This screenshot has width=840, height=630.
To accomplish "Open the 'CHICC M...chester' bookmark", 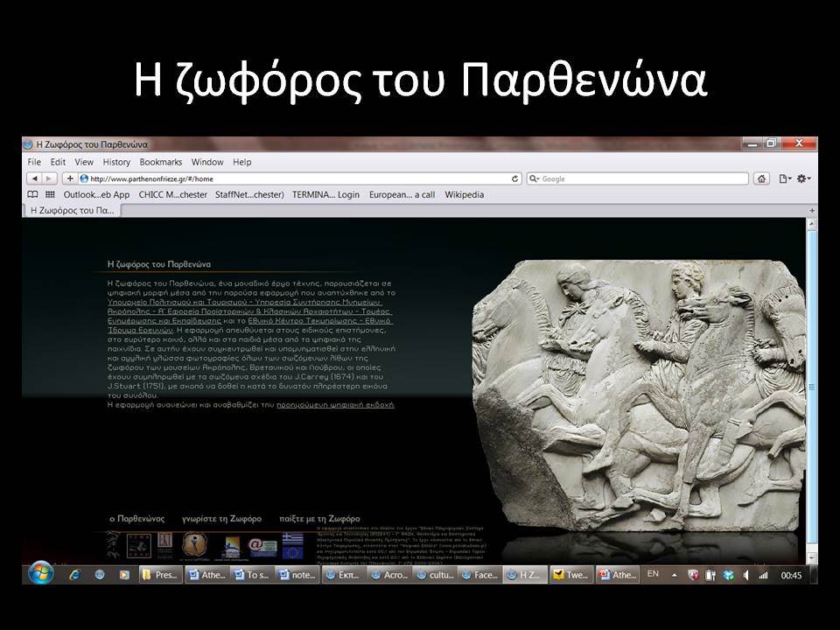I will (172, 194).
